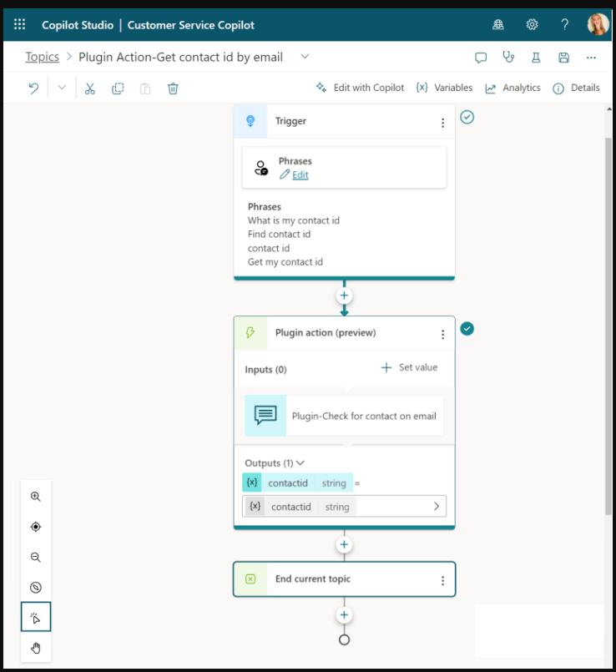Open the topic Details pane
The width and height of the screenshot is (616, 672).
tap(576, 88)
